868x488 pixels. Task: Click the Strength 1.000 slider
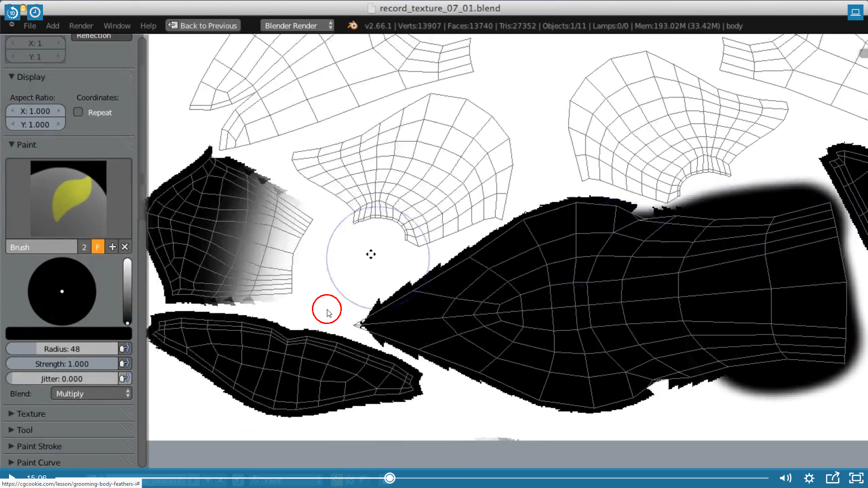pyautogui.click(x=62, y=364)
